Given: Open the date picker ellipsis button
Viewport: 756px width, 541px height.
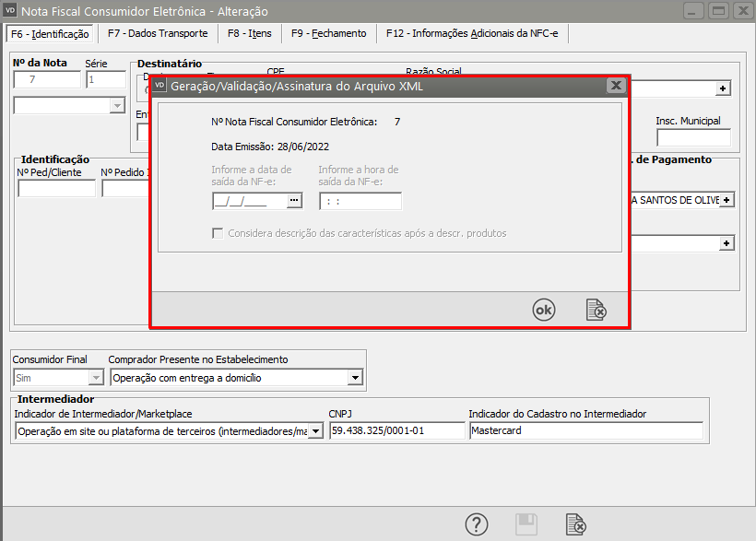Looking at the screenshot, I should [294, 200].
